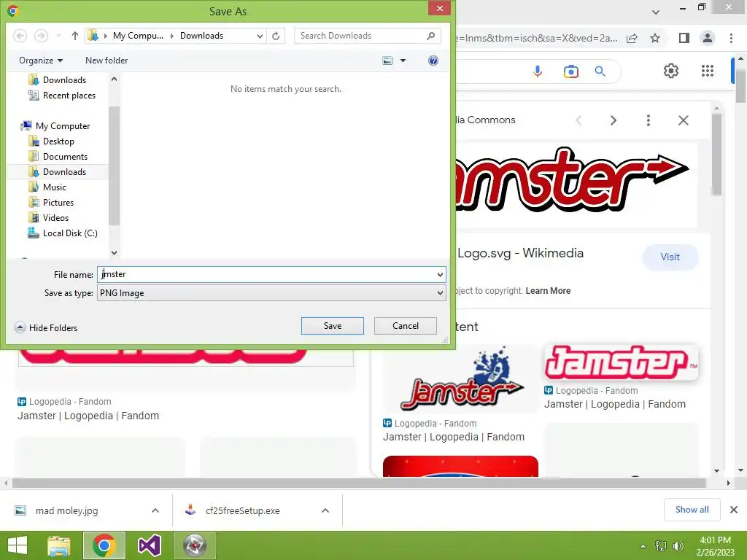
Task: Open cf25freeSetup.exe download options
Action: (325, 510)
